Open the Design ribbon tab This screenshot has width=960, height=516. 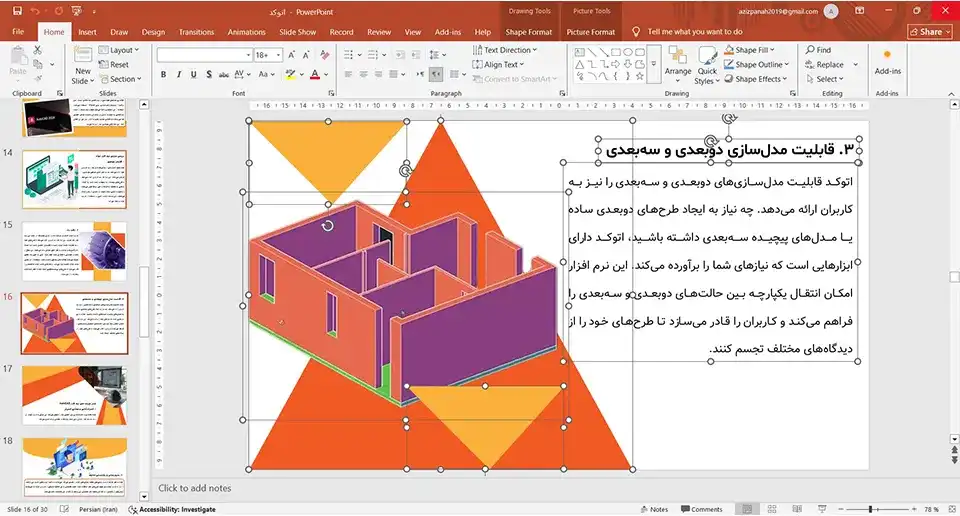click(x=153, y=32)
